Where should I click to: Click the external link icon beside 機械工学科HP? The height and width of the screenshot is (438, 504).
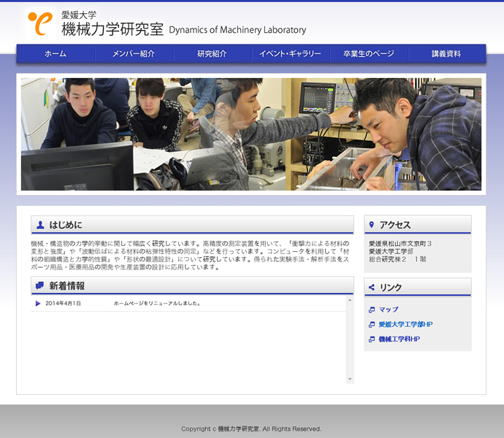372,339
